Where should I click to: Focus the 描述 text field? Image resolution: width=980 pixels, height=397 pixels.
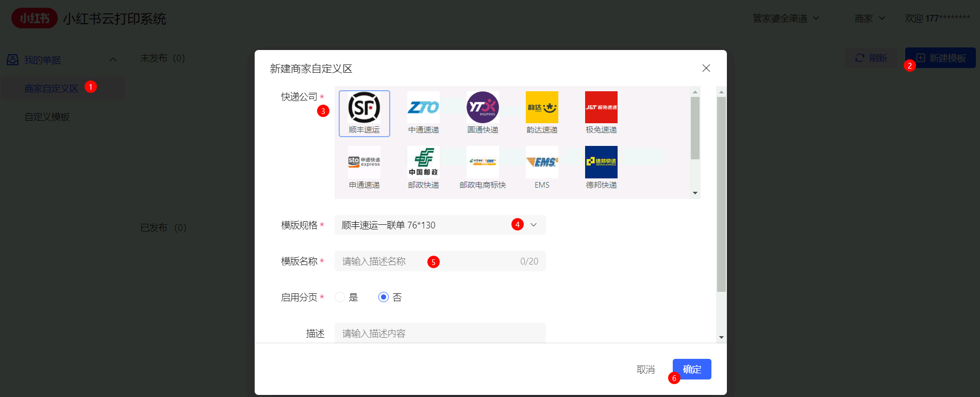440,333
